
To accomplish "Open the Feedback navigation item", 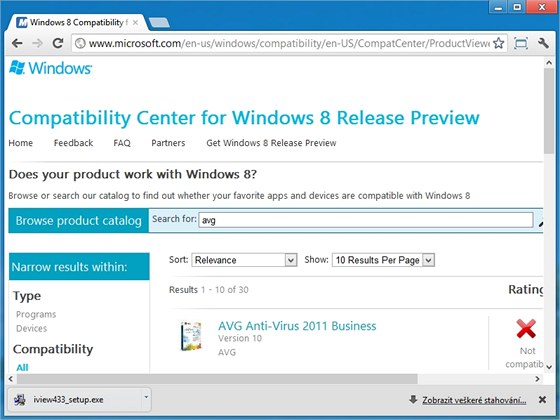I will 73,143.
